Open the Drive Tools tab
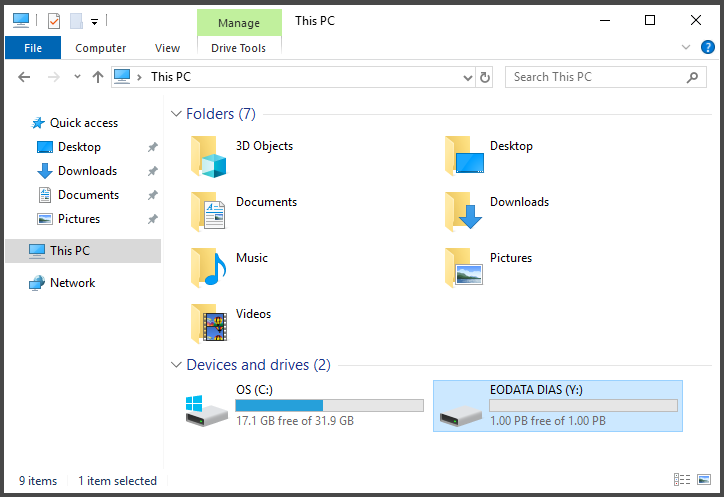Viewport: 724px width, 497px height. tap(239, 48)
